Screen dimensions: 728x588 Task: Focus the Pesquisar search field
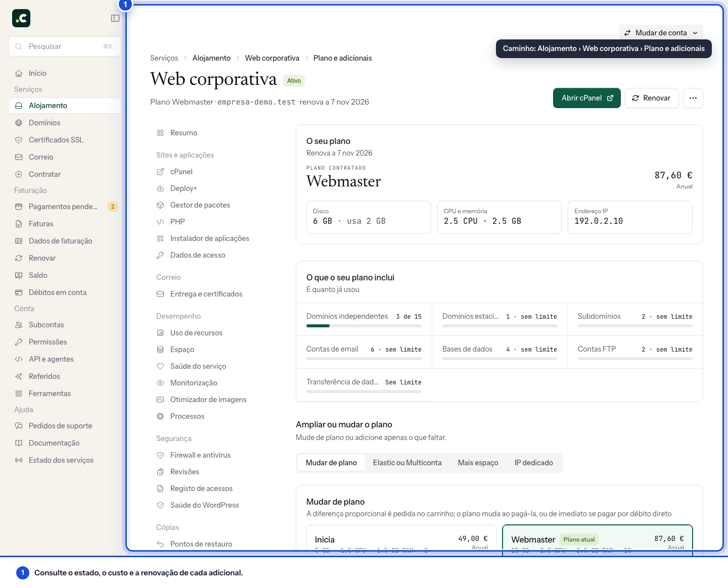(65, 46)
